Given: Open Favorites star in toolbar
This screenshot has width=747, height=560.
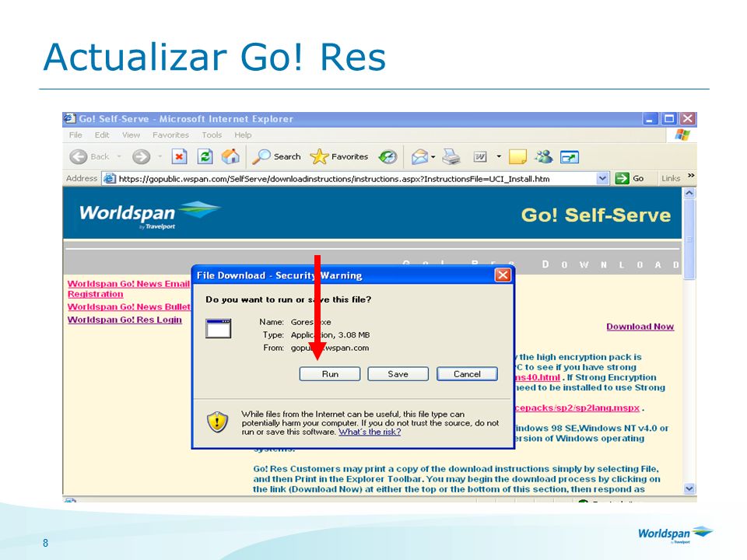Looking at the screenshot, I should coord(319,156).
